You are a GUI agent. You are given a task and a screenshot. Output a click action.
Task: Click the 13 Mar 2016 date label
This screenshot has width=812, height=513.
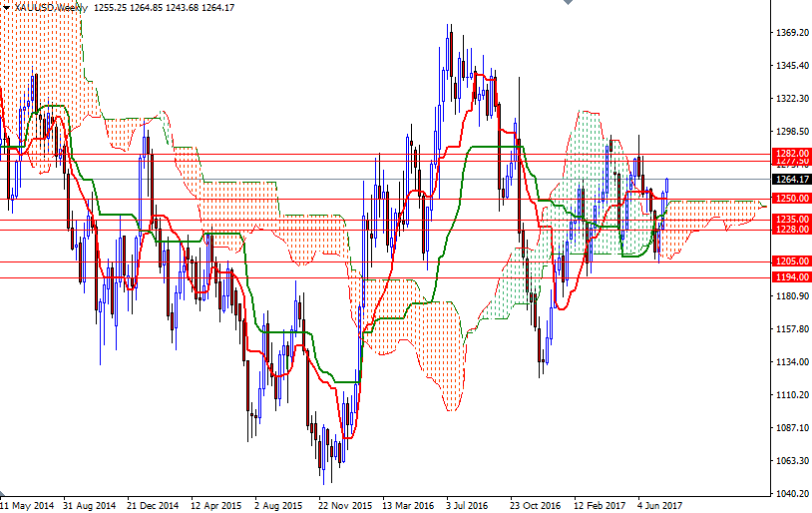pyautogui.click(x=408, y=505)
